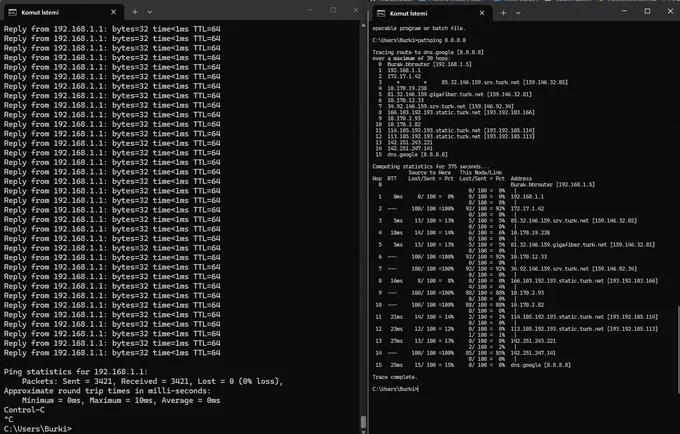
Task: Click the right terminal scrollbar thumb
Action: tap(678, 350)
